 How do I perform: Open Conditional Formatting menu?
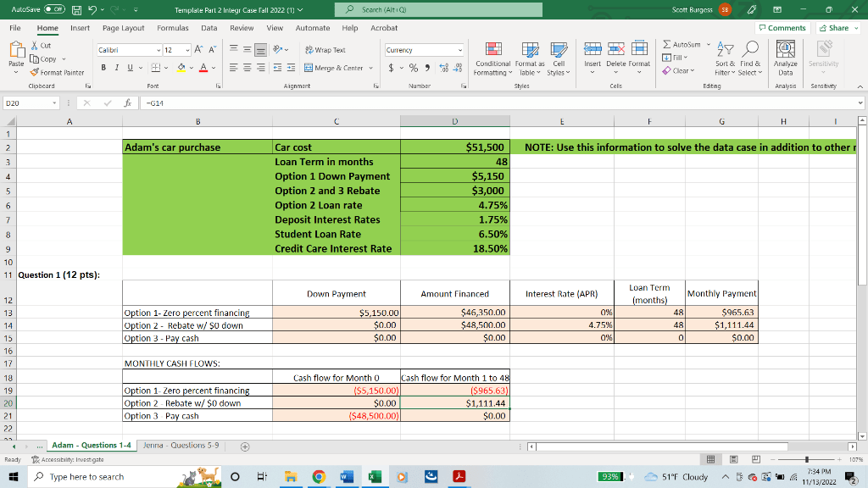(x=492, y=59)
